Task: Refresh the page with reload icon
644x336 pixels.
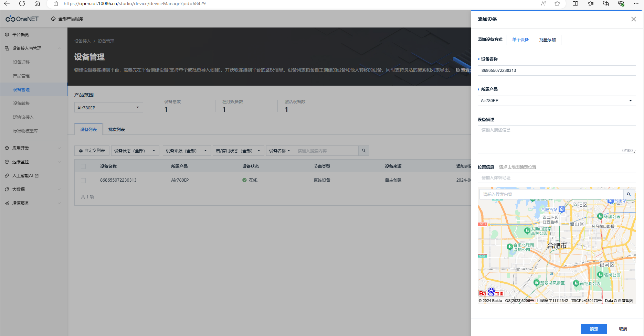Action: click(22, 3)
